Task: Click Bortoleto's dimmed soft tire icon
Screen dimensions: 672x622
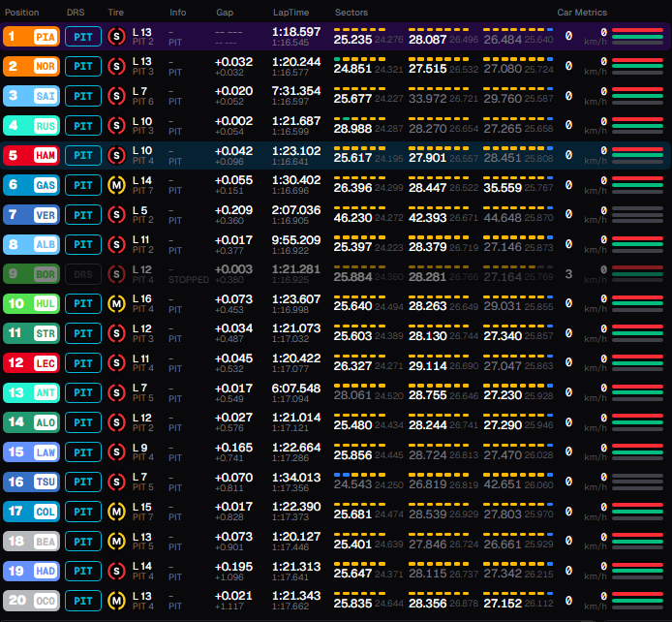Action: click(x=116, y=274)
